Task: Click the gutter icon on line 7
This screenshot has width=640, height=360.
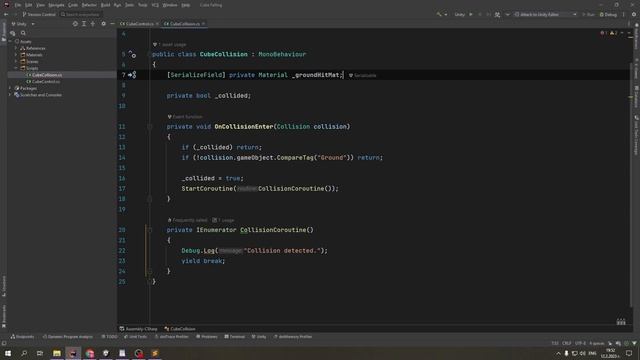Action: 132,75
